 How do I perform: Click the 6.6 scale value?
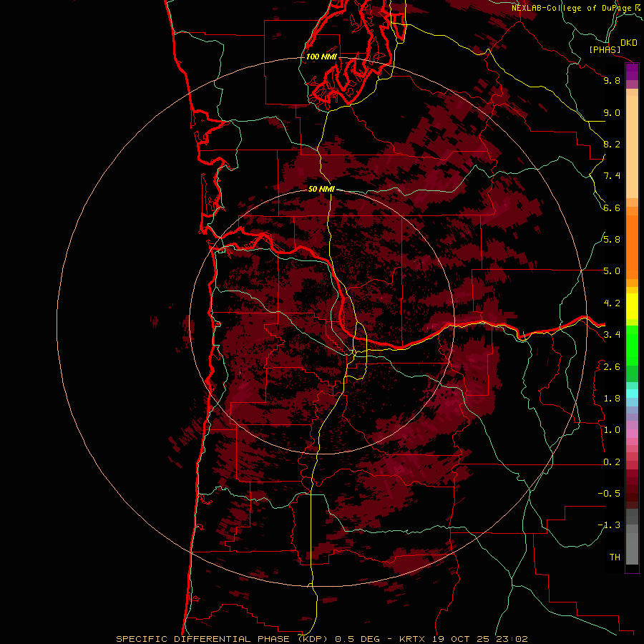(612, 208)
